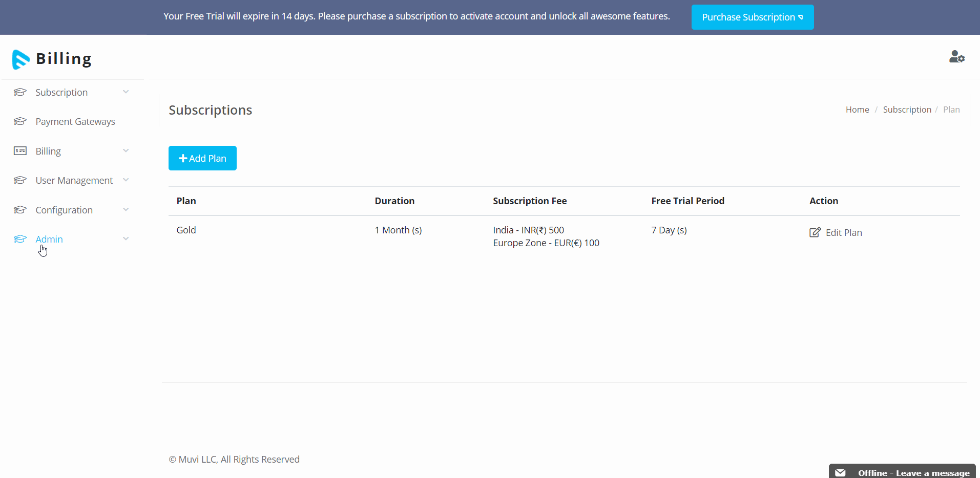Expand the Admin menu chevron
Screen dimensions: 980x478
(126, 239)
